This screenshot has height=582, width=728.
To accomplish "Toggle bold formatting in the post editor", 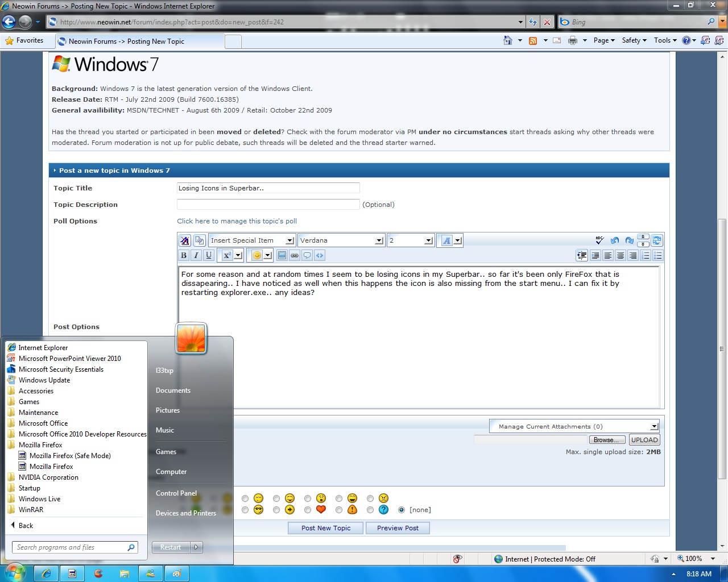I will point(183,255).
